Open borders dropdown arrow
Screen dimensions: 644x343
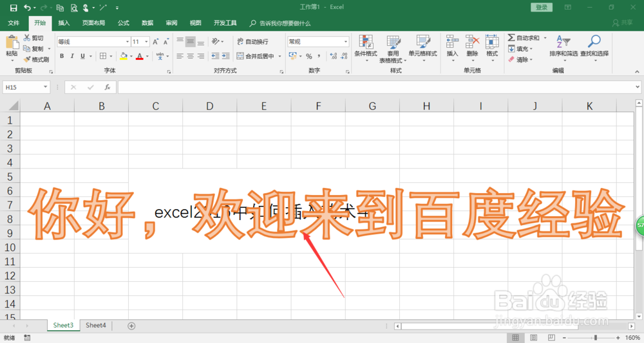pos(111,56)
